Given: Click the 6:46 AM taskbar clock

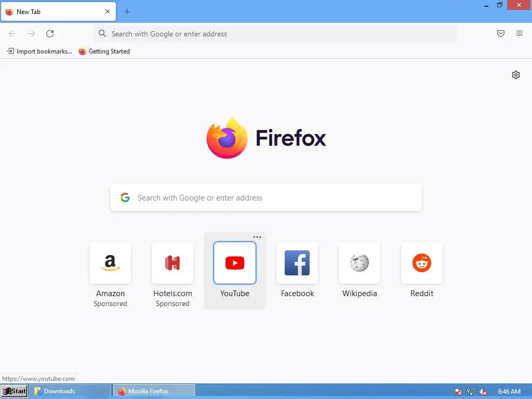Looking at the screenshot, I should pos(509,392).
